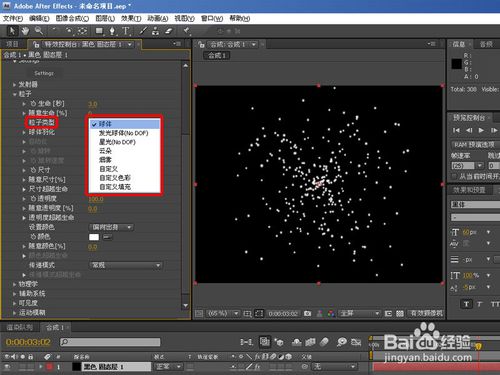The image size is (500, 375).
Task: Click the motion blur timeline icon
Action: click(x=324, y=342)
